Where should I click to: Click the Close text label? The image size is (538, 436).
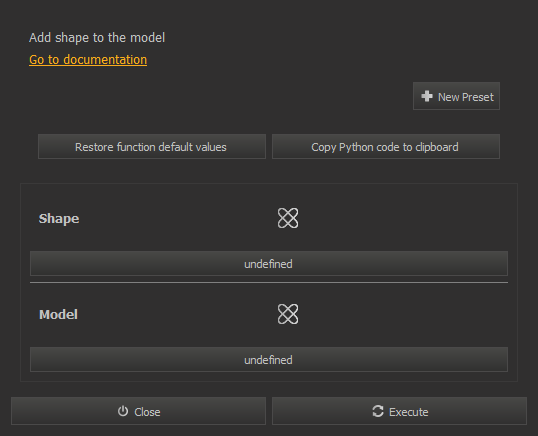[147, 412]
